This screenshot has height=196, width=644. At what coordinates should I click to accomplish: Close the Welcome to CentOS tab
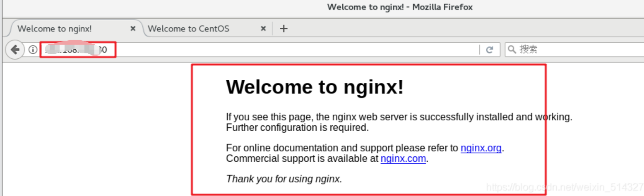tap(263, 29)
